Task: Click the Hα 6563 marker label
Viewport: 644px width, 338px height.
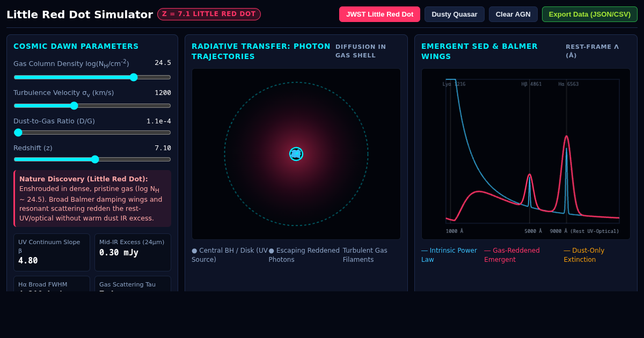Action: 568,84
